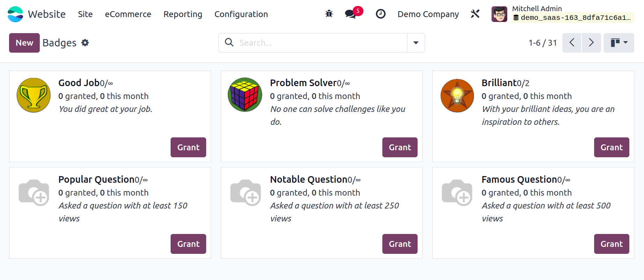This screenshot has height=280, width=644.
Task: Open the wrench and screwdriver tools icon
Action: click(x=475, y=14)
